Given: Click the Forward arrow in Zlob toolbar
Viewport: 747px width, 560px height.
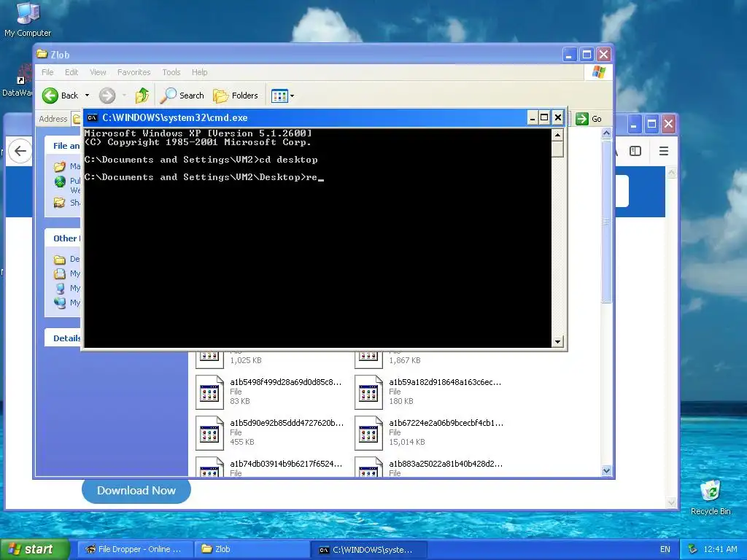Looking at the screenshot, I should [x=107, y=96].
